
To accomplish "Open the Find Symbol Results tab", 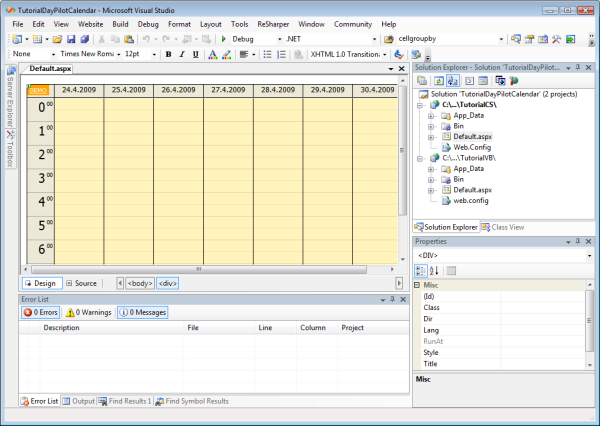I will pos(192,401).
